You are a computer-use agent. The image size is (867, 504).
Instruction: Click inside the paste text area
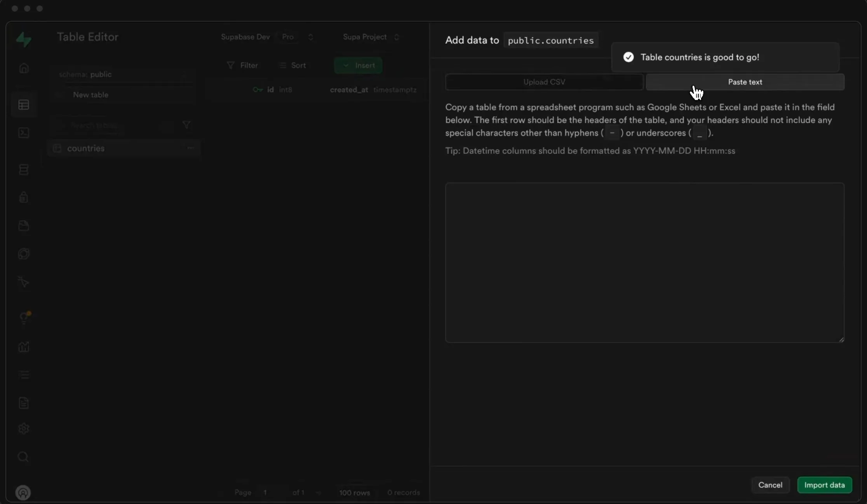(644, 262)
